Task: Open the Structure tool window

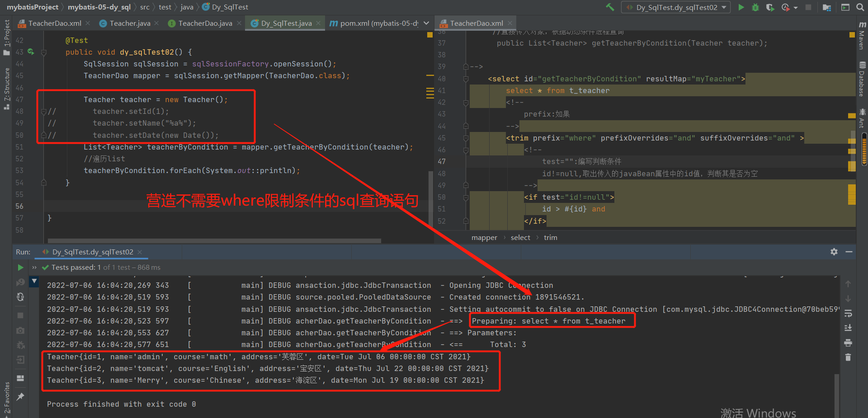Action: click(6, 89)
